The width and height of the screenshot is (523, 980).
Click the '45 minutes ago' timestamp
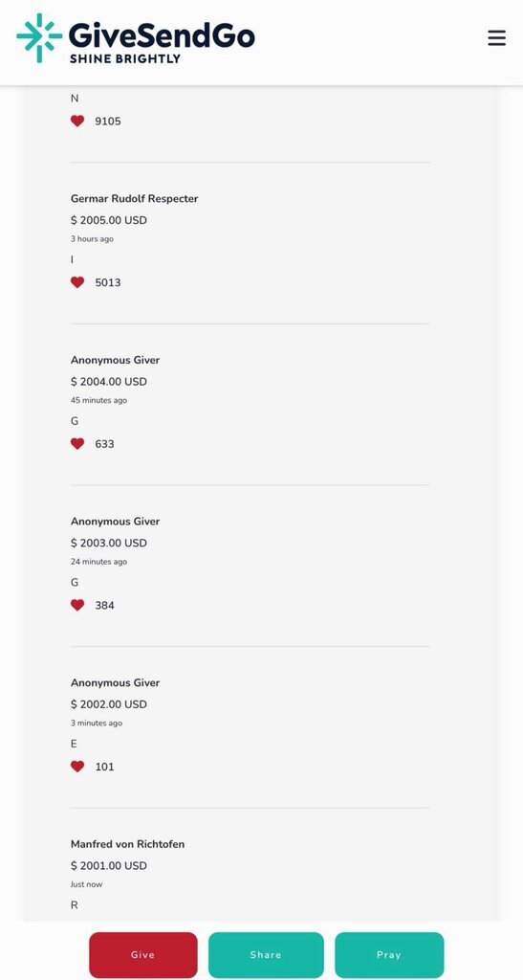pyautogui.click(x=98, y=400)
